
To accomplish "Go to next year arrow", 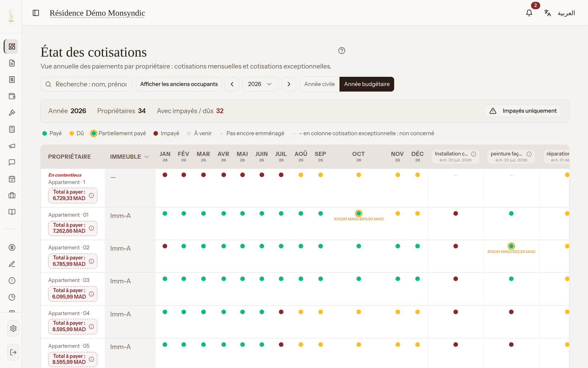I will (289, 84).
